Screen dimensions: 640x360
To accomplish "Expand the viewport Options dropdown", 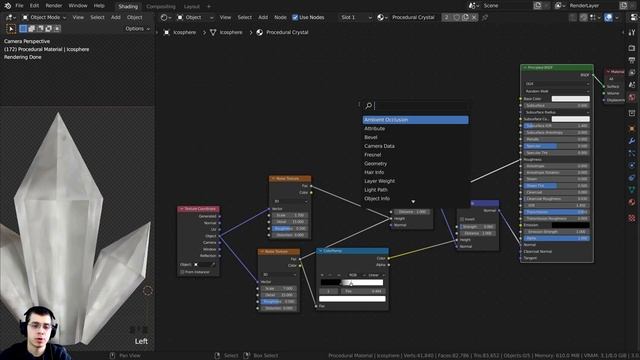I will (137, 29).
